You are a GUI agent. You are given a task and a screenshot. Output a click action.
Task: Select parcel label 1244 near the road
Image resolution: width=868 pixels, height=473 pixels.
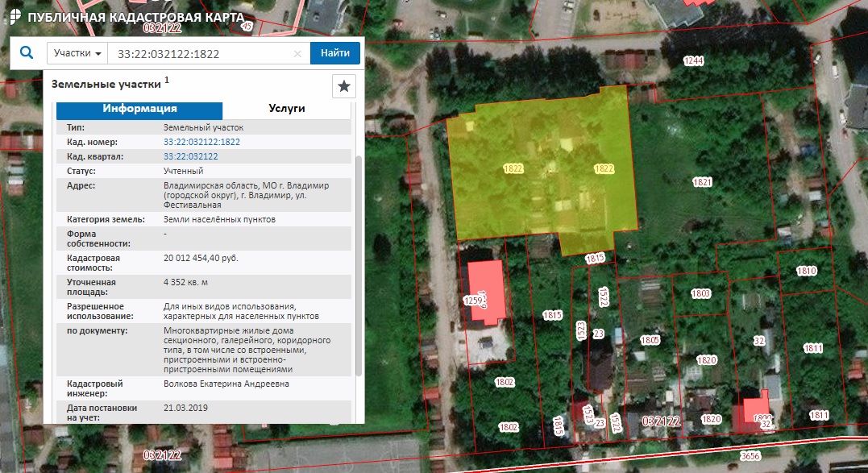[x=693, y=61]
